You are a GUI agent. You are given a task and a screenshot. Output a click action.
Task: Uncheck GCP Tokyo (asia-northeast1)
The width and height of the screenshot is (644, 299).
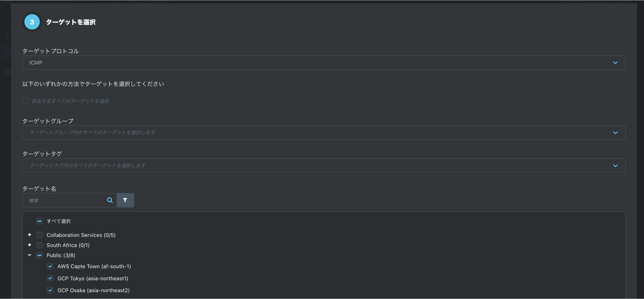point(50,278)
